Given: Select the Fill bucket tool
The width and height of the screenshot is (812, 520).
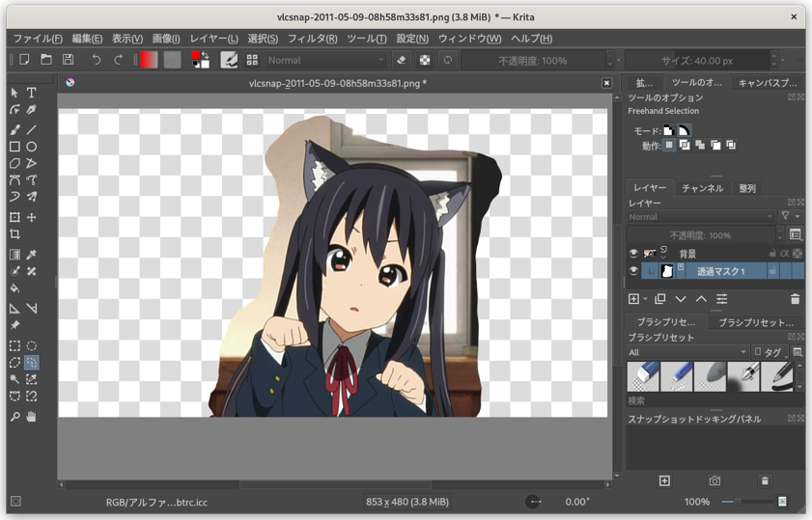Looking at the screenshot, I should tap(14, 287).
